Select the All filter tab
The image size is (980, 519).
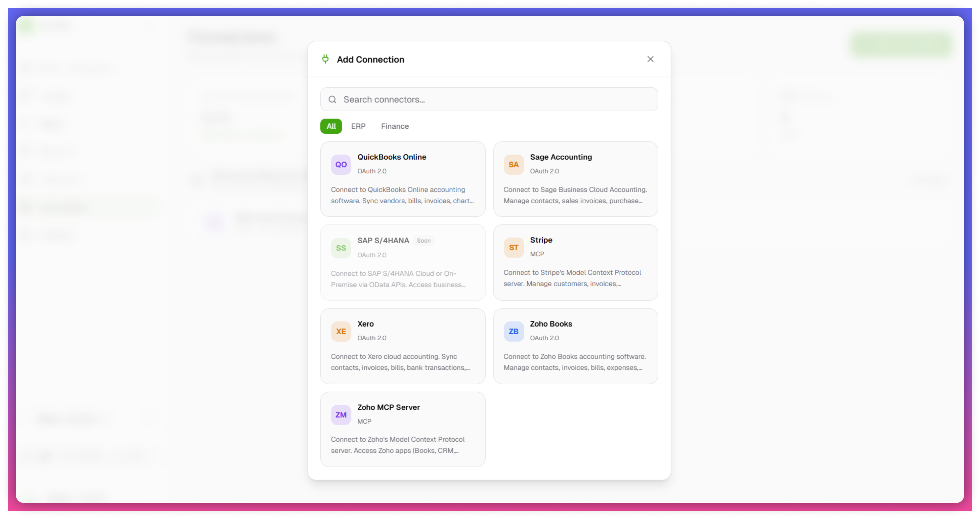pyautogui.click(x=331, y=126)
